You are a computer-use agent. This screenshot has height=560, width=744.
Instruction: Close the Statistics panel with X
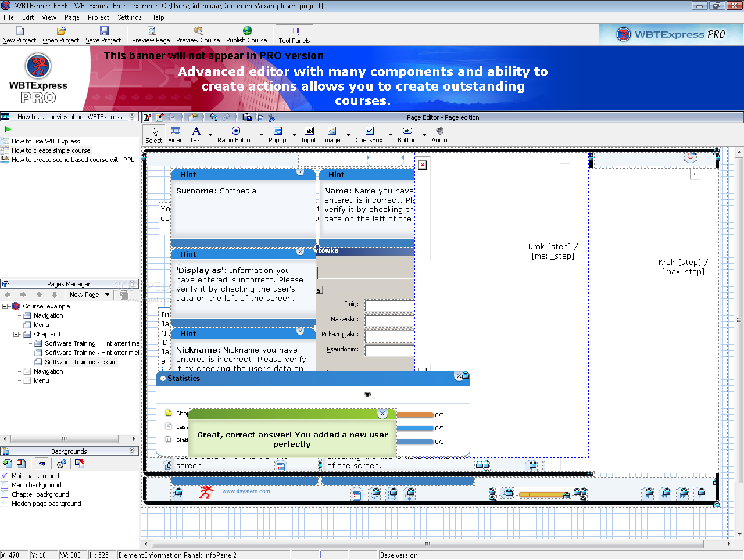pos(459,376)
